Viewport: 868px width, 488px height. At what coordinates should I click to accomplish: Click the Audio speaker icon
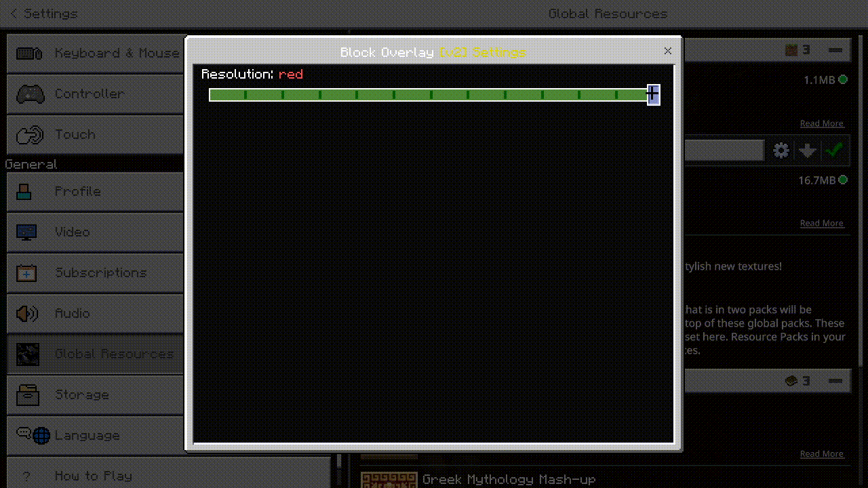[x=26, y=314]
